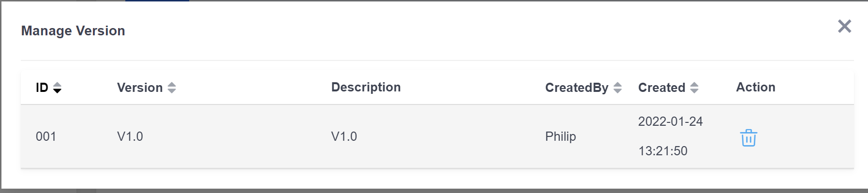Select the row with ID 001
The width and height of the screenshot is (868, 193).
point(437,136)
